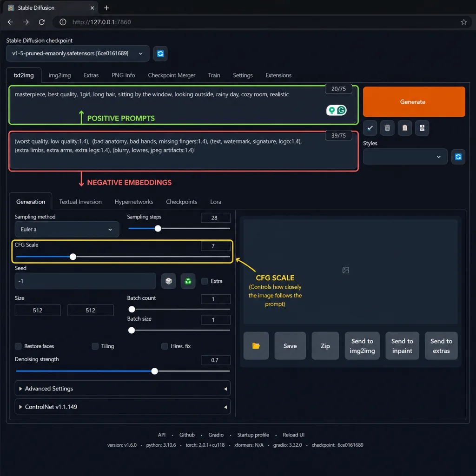This screenshot has width=476, height=476.
Task: Click the Zip button
Action: coord(325,346)
